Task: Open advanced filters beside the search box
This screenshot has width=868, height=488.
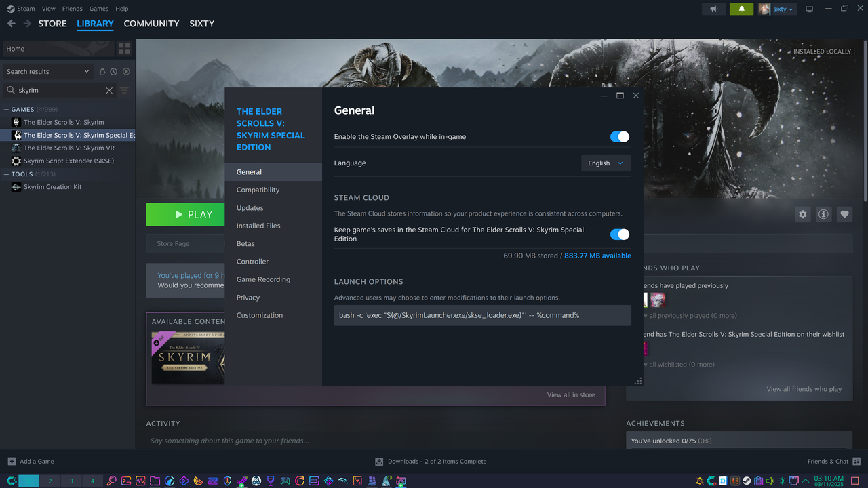Action: 123,90
